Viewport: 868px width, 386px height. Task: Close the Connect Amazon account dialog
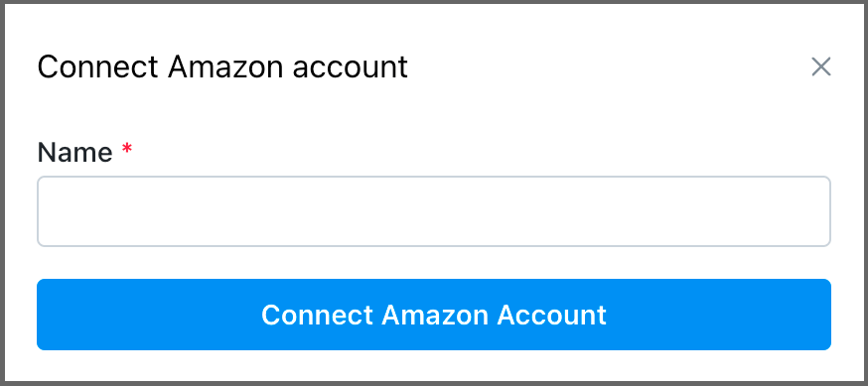coord(821,66)
